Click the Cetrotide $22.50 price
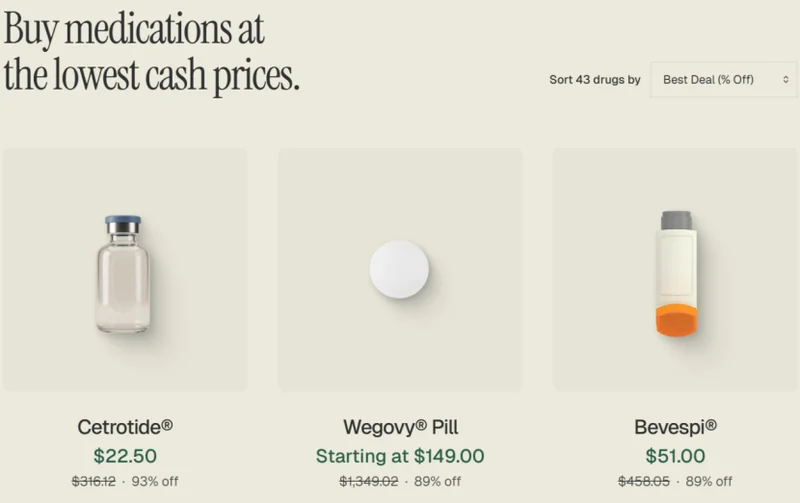This screenshot has width=800, height=503. point(125,456)
